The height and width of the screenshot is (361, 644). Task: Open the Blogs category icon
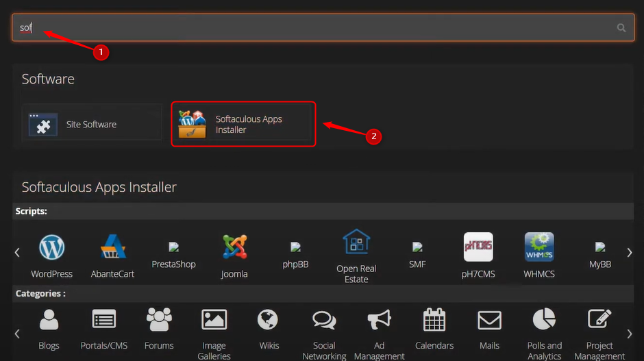49,319
